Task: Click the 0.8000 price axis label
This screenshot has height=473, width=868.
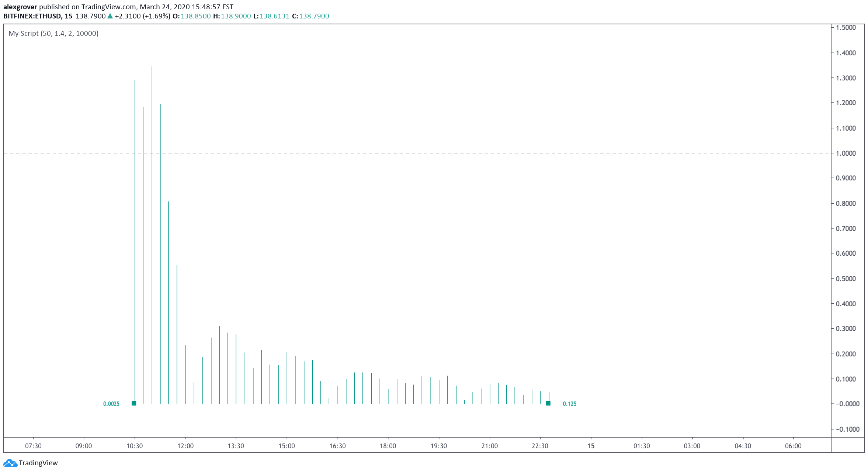Action: pos(846,203)
